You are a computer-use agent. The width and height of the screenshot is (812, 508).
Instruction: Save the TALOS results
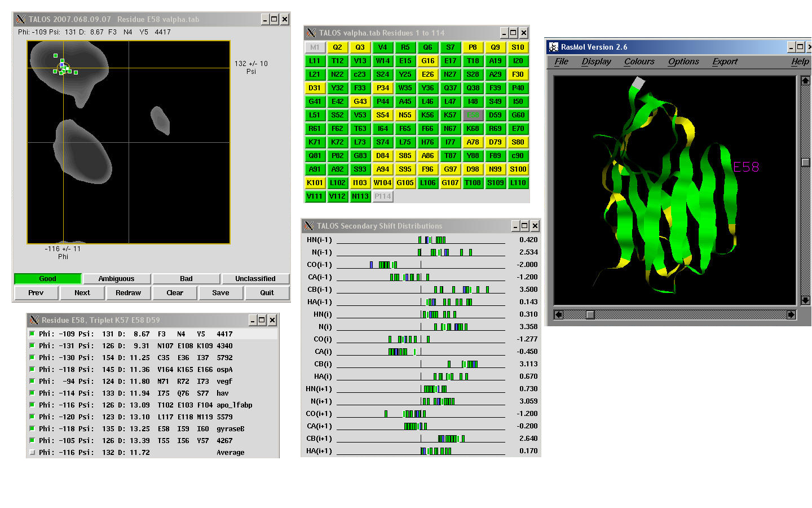click(x=221, y=293)
